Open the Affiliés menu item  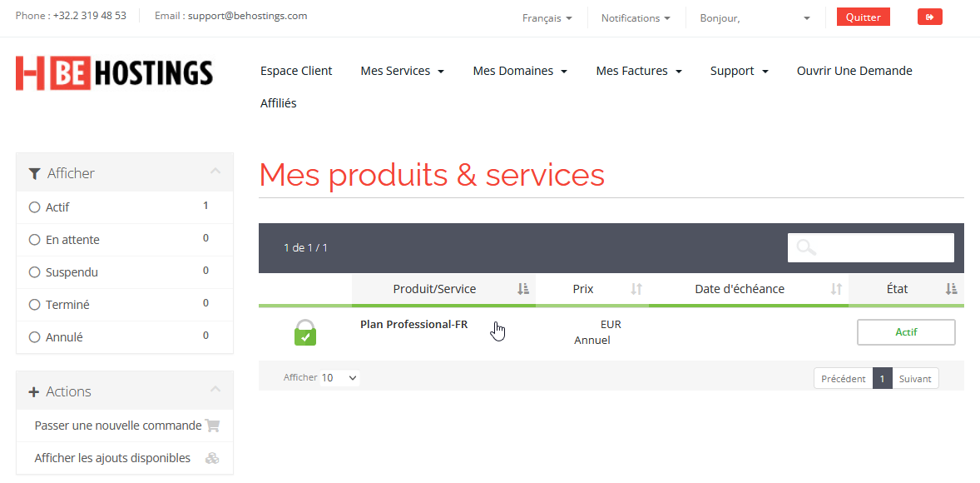coord(278,104)
